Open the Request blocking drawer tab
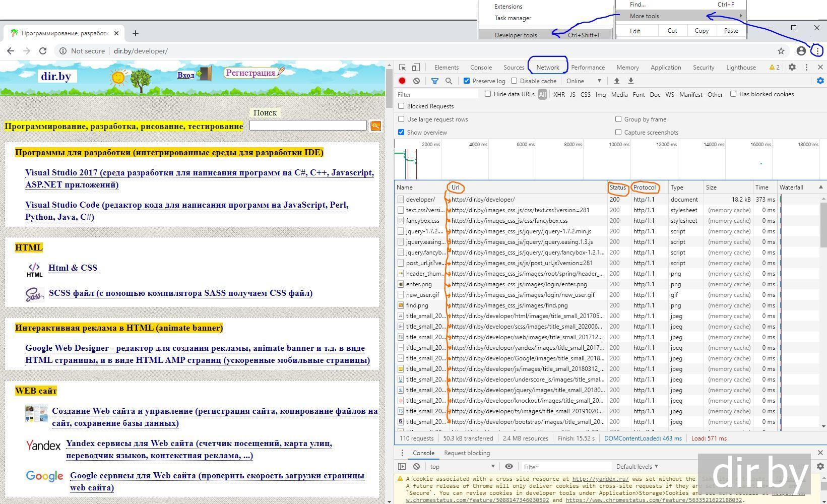 click(467, 453)
